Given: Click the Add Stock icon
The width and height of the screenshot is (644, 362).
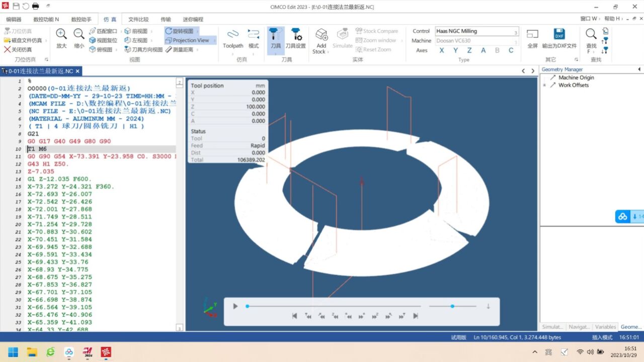Looking at the screenshot, I should click(x=321, y=34).
